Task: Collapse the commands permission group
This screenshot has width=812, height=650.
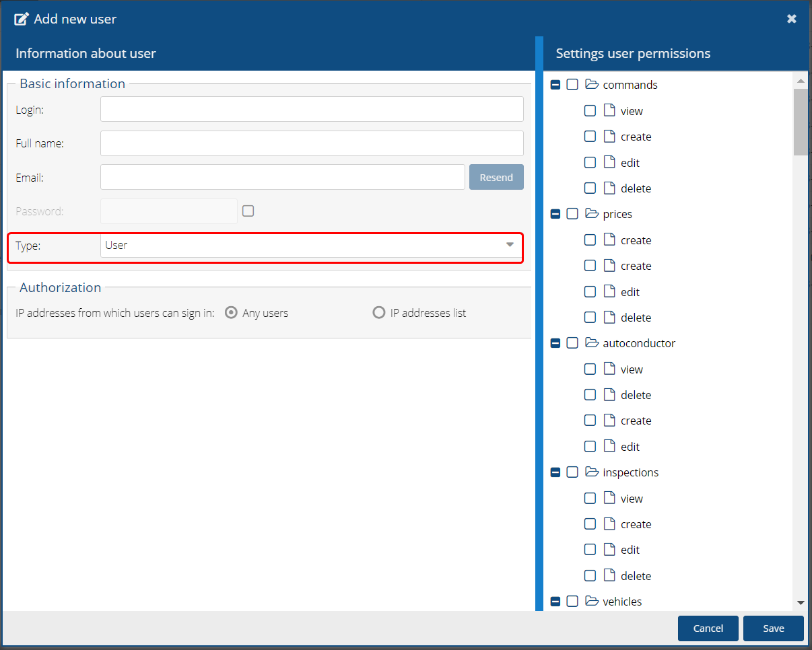Action: pos(555,85)
